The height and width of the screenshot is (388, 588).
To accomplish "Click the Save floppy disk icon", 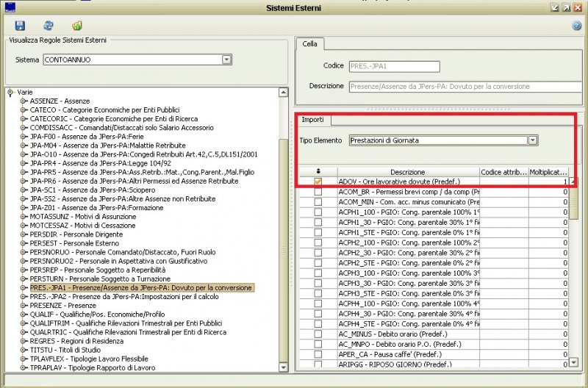I will tap(20, 25).
